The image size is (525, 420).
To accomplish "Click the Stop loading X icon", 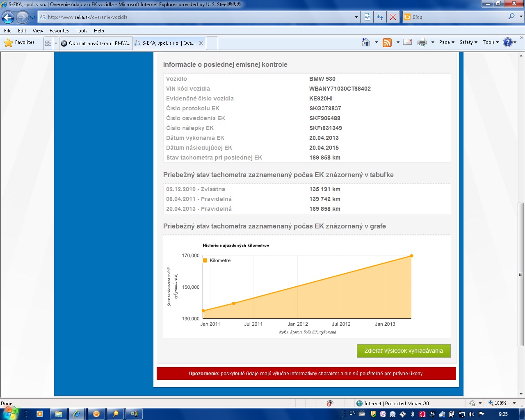I will click(x=393, y=17).
